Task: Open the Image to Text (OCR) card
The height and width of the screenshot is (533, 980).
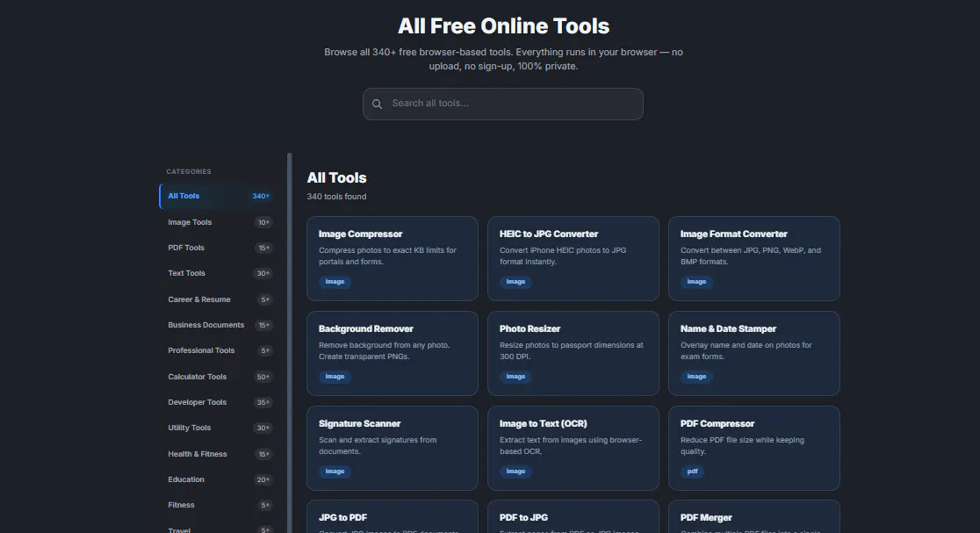Action: (573, 448)
